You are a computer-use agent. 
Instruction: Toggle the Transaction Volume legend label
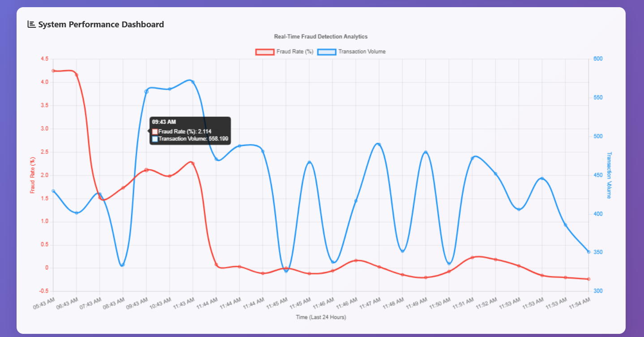click(362, 51)
